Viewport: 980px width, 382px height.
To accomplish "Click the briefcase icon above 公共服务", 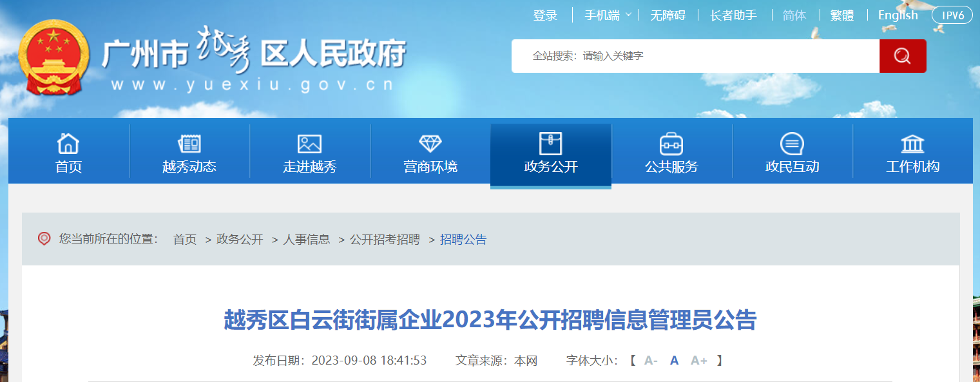I will click(671, 144).
